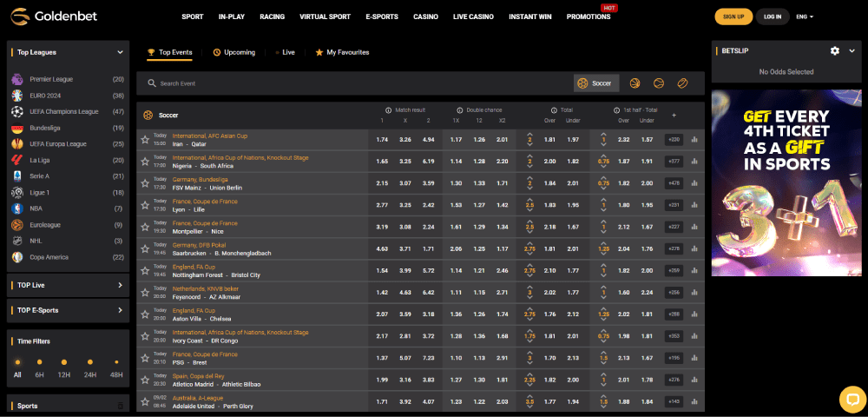Open the 3+1 gift ticket banner
Viewport: 868px width, 417px height.
pyautogui.click(x=786, y=182)
